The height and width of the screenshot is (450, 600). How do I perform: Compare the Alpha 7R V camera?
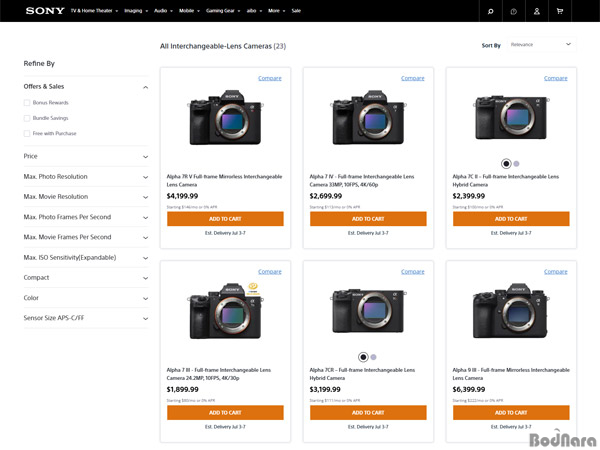270,78
